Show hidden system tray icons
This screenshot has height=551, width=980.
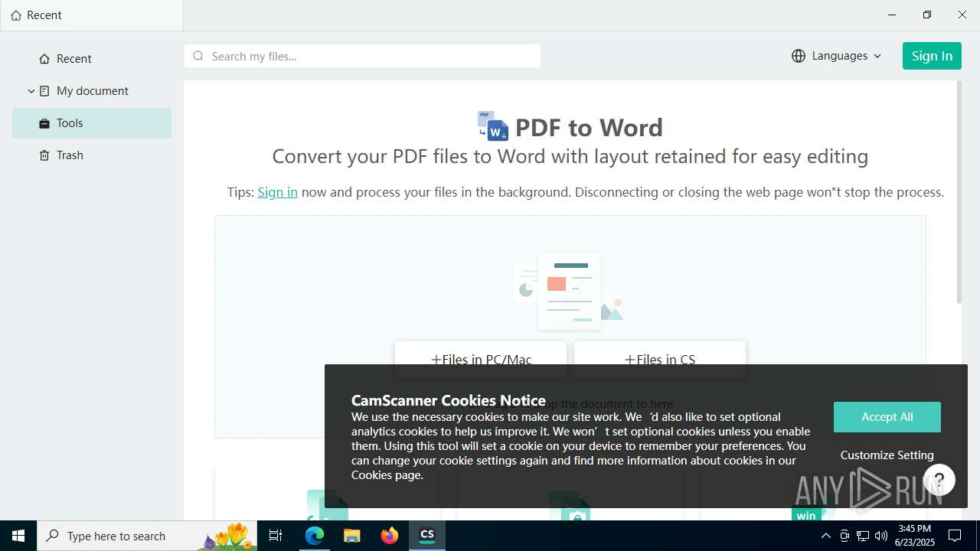(825, 536)
